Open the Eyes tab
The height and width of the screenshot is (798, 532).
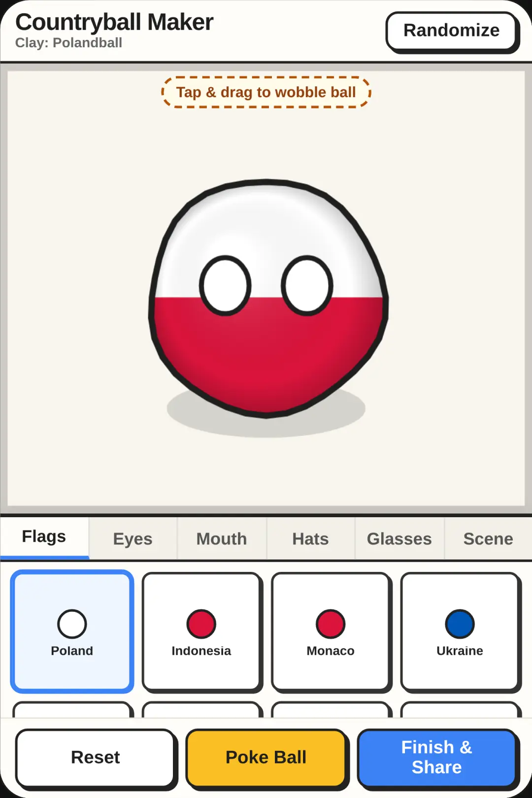click(x=133, y=538)
